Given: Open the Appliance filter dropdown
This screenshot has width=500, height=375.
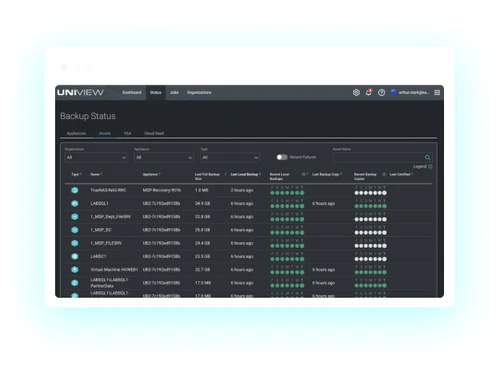Looking at the screenshot, I should pos(164,157).
